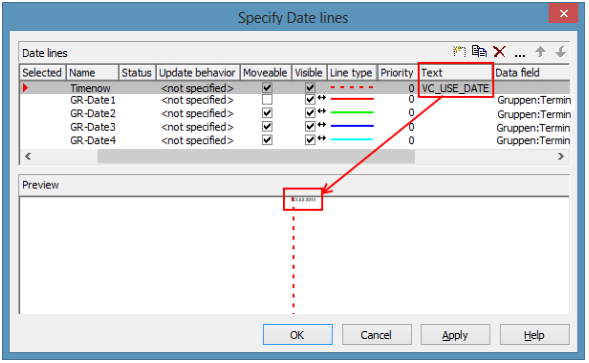Click right arrow of horizontal scrollbar

pyautogui.click(x=561, y=156)
